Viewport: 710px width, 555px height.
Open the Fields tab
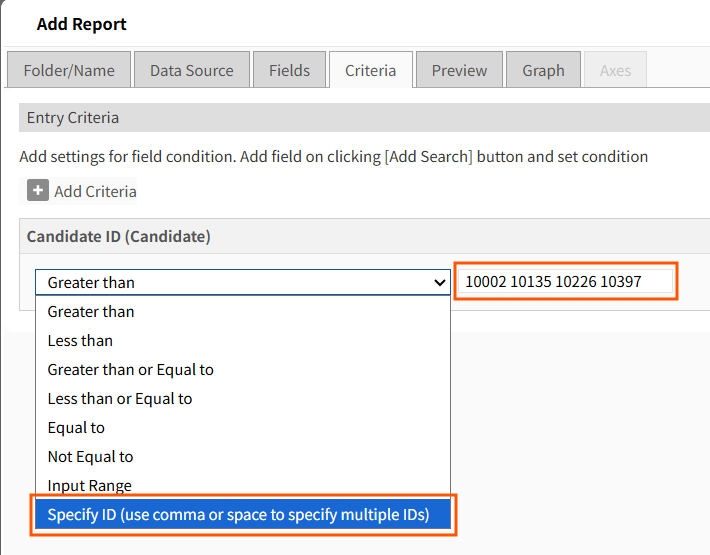point(289,70)
